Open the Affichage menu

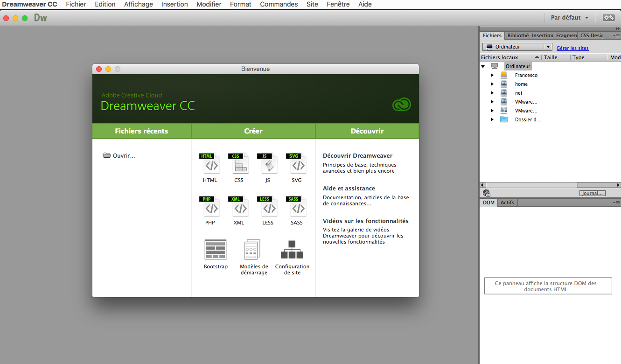point(139,4)
